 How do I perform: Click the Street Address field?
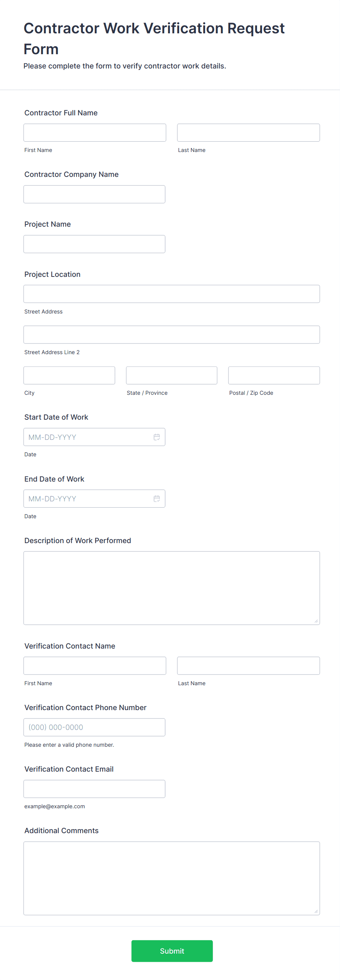tap(172, 294)
